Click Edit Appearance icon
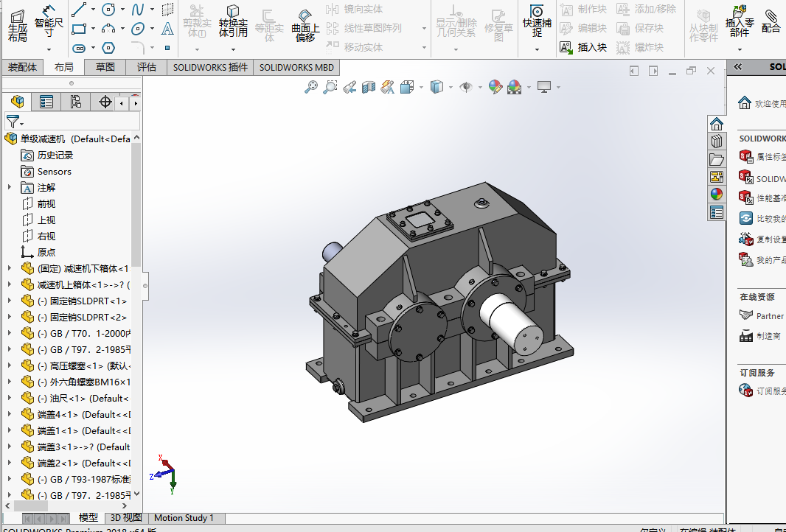786x532 pixels. pyautogui.click(x=495, y=87)
